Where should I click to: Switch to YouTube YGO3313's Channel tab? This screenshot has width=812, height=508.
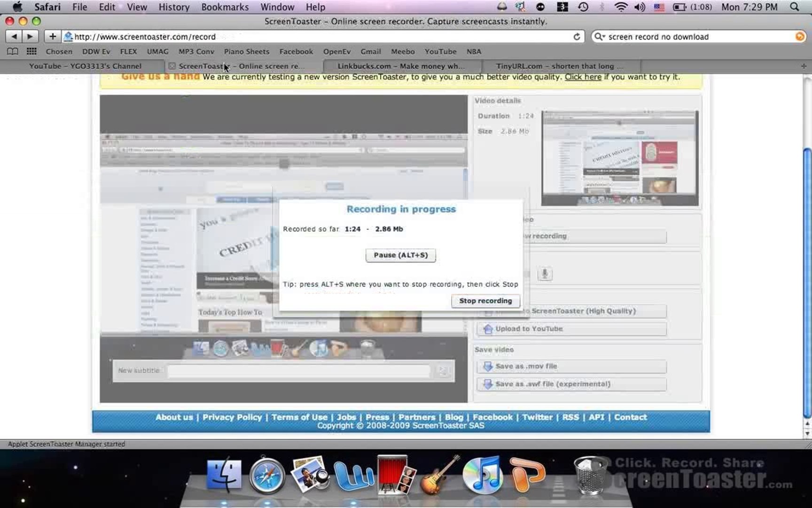85,66
